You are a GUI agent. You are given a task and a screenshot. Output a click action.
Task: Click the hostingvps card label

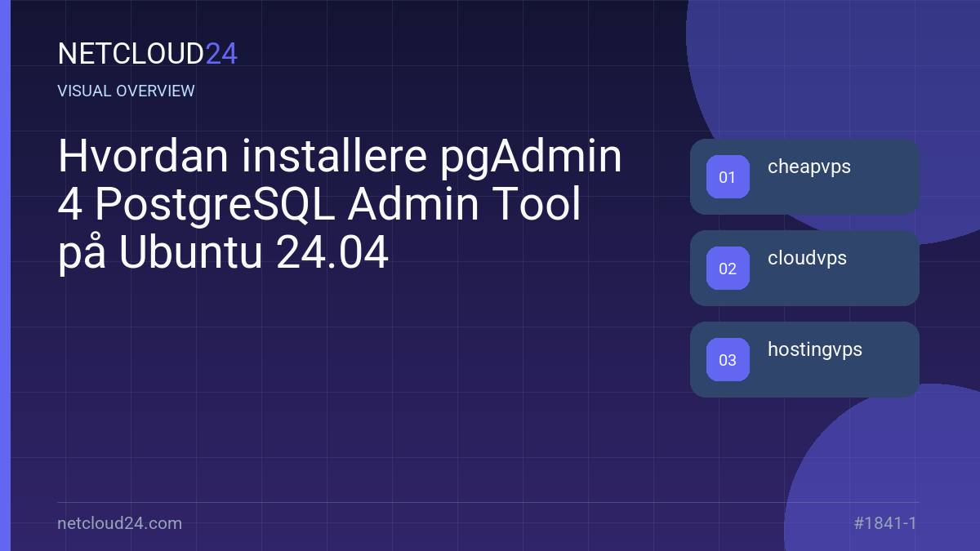click(815, 350)
